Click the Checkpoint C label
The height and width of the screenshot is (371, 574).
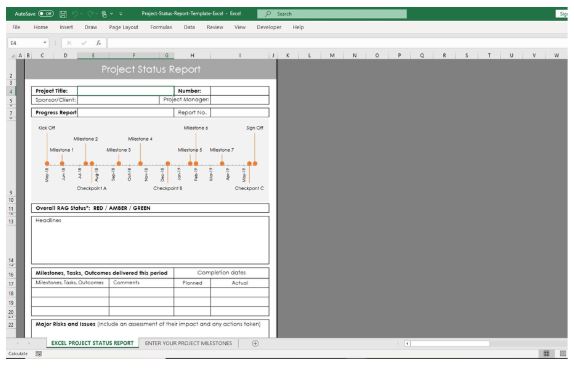coord(249,188)
